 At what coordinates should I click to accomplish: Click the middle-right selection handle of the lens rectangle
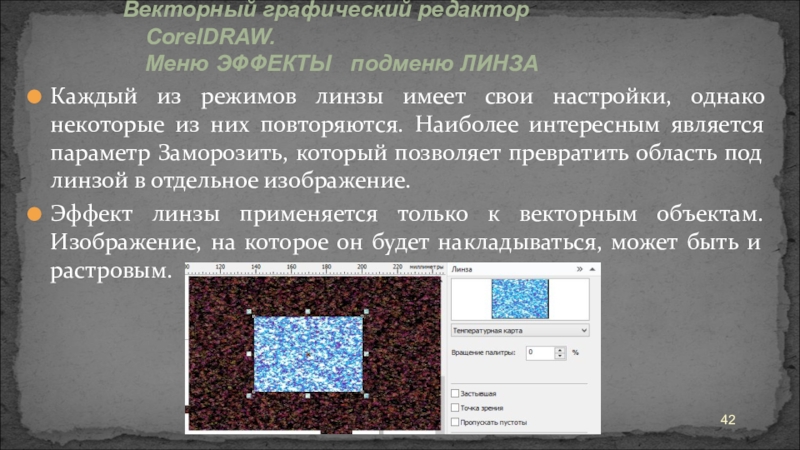click(366, 354)
